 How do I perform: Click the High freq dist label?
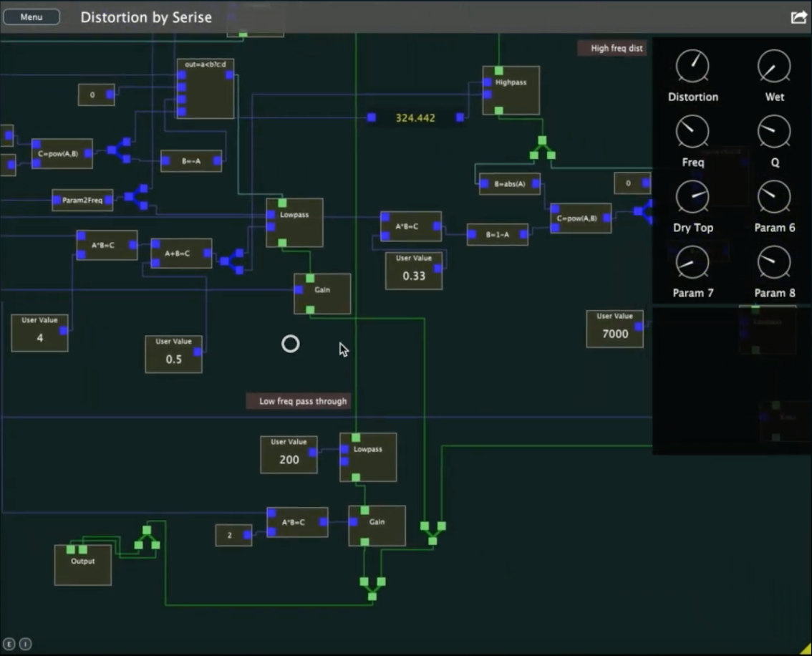click(616, 49)
